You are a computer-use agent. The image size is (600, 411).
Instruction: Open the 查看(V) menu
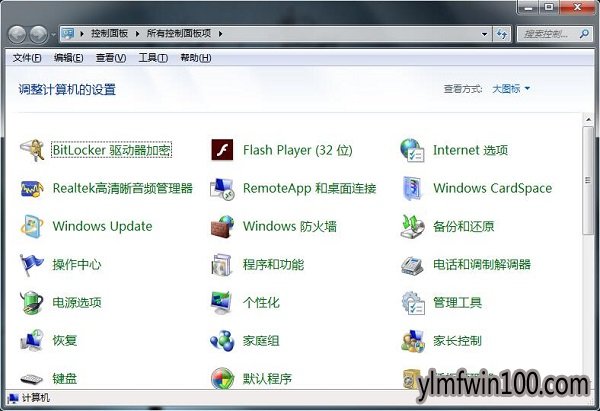[x=111, y=58]
